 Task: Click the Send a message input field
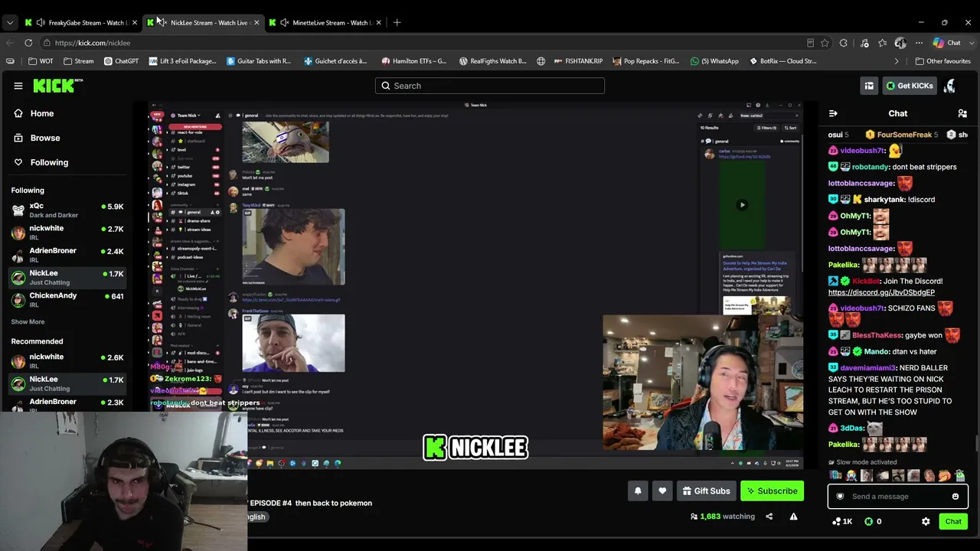coord(897,497)
